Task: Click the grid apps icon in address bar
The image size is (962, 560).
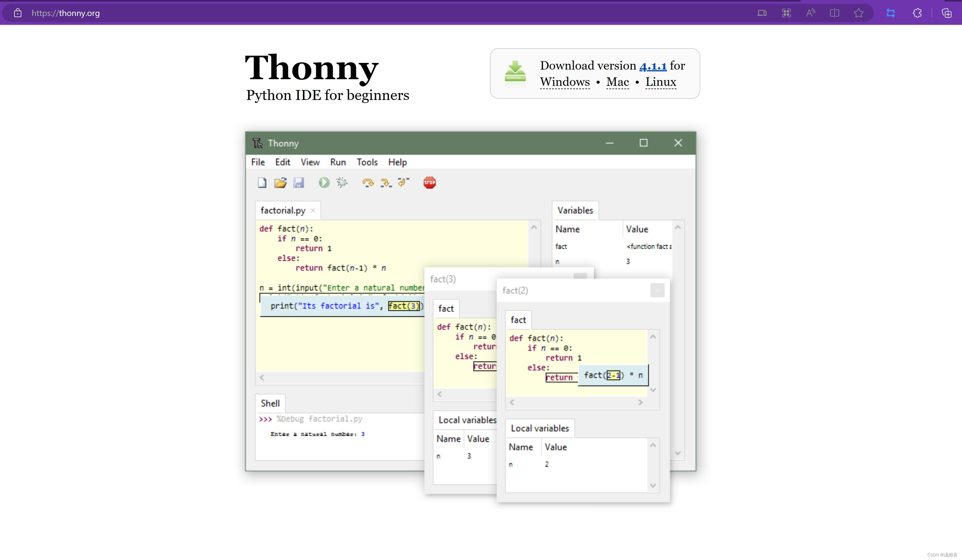Action: pos(786,13)
